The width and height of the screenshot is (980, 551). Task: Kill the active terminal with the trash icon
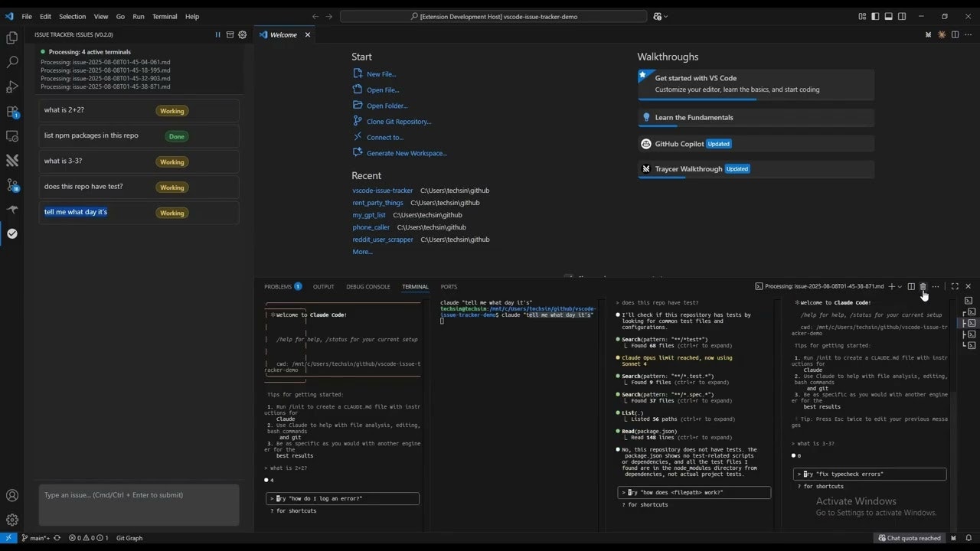point(923,286)
